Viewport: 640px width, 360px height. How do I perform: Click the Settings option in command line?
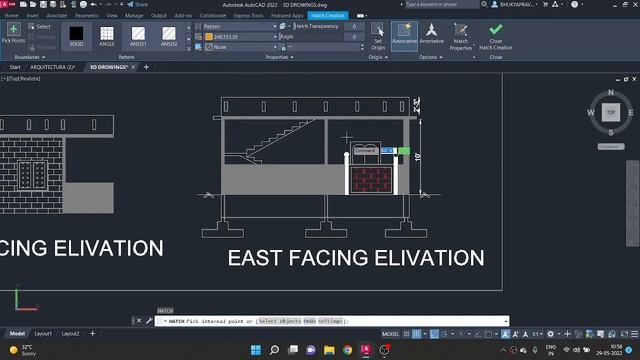pyautogui.click(x=330, y=321)
